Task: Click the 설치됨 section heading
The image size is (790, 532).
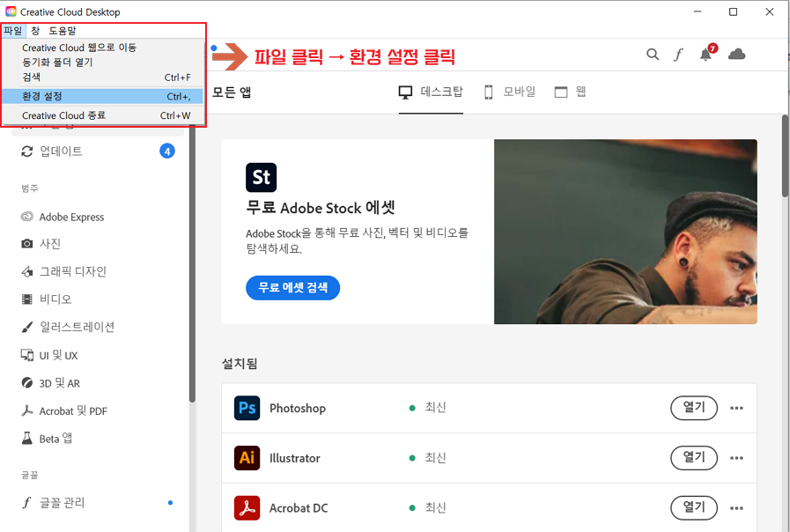Action: point(240,363)
